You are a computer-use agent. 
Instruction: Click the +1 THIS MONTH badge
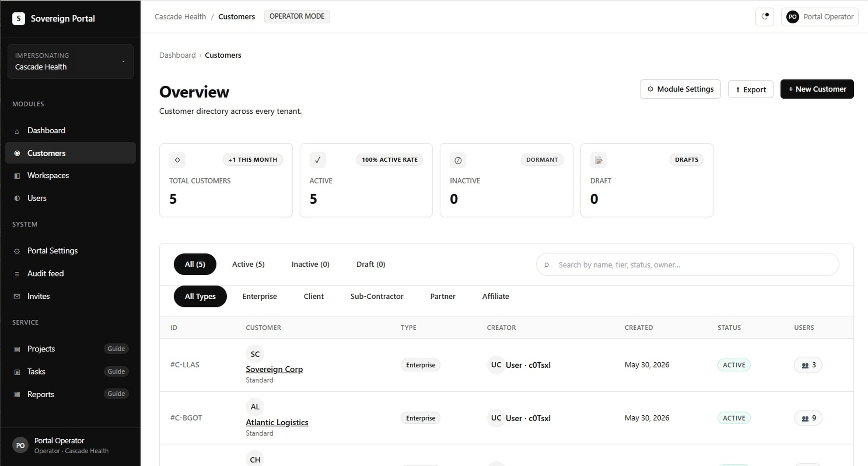tap(253, 160)
